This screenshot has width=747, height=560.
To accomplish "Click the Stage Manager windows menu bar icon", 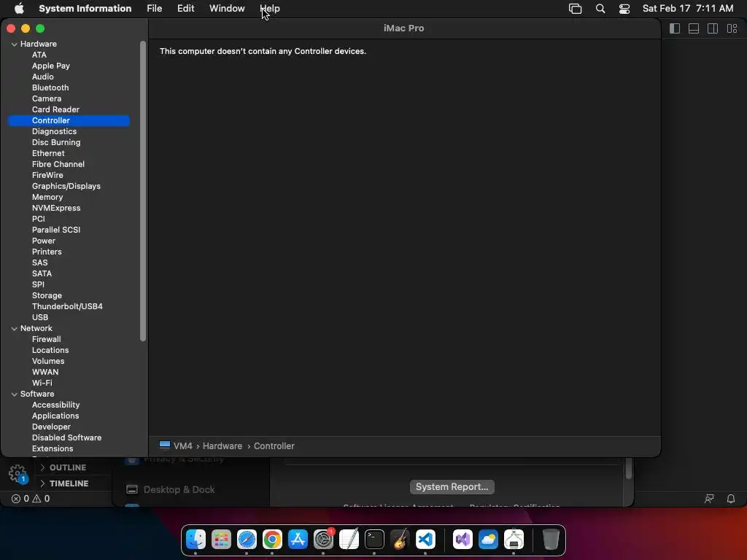I will (x=575, y=9).
